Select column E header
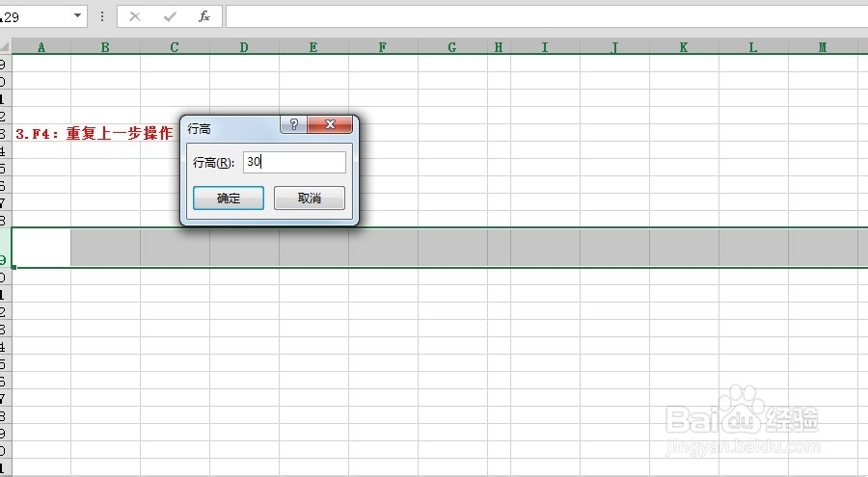The image size is (868, 477). (x=313, y=47)
